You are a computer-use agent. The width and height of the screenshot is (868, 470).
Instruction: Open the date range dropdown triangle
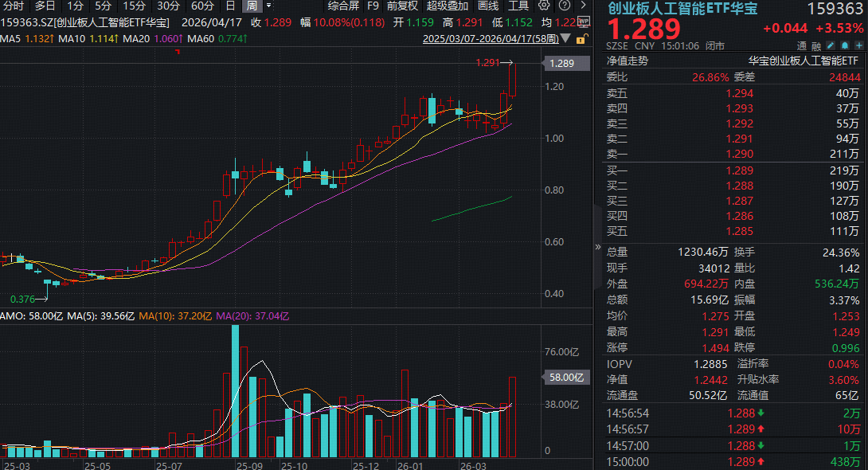tap(565, 38)
